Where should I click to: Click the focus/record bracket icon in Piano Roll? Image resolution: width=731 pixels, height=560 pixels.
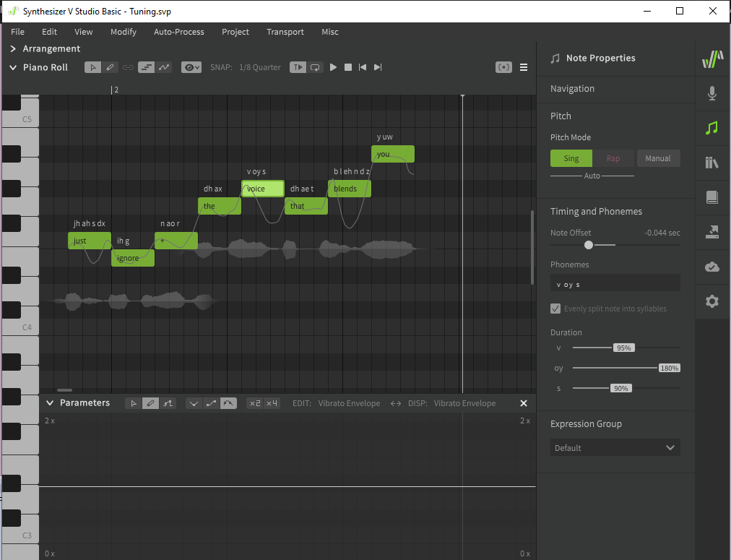point(503,68)
